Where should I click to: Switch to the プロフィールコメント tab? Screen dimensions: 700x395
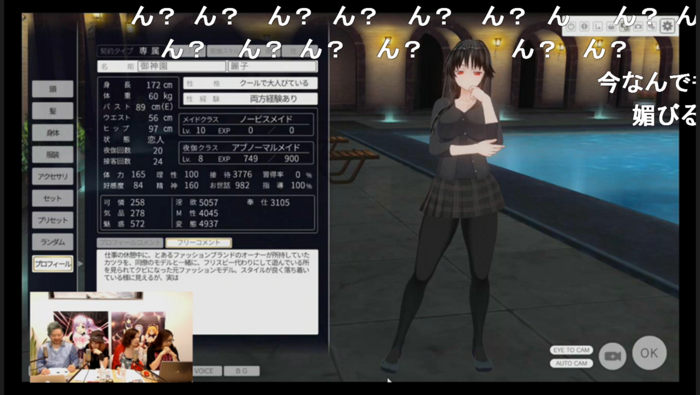click(130, 242)
